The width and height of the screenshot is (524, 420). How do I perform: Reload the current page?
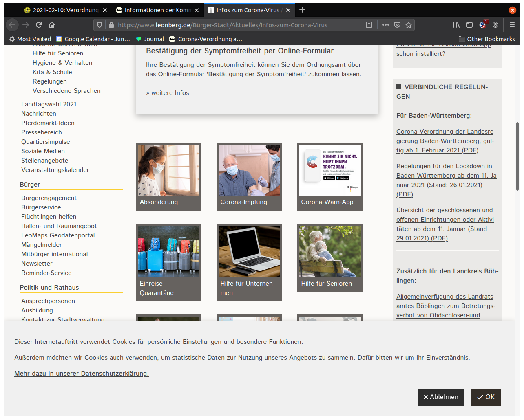(39, 25)
